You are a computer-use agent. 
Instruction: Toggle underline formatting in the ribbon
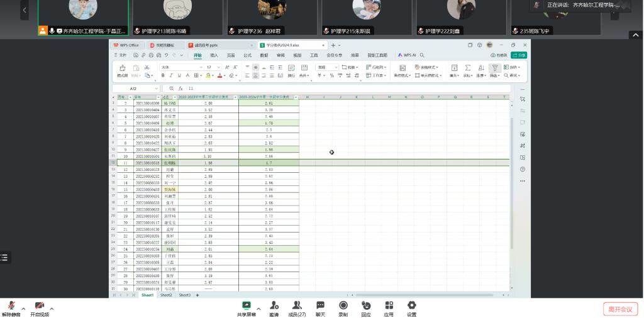point(179,75)
